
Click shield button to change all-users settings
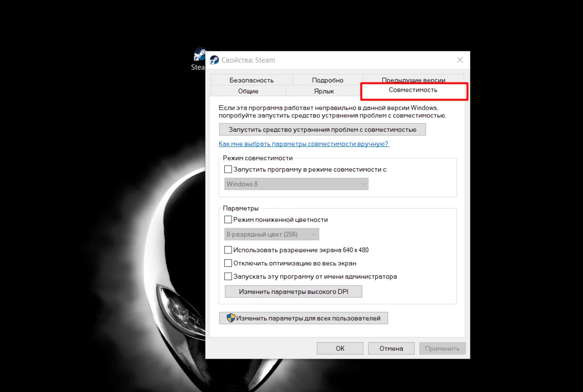tap(303, 318)
